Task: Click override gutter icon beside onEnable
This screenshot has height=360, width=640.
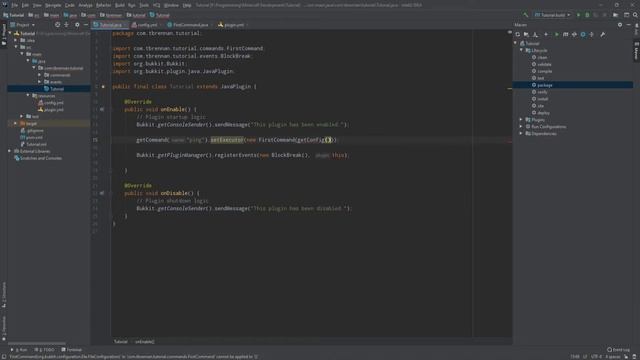Action: (x=102, y=109)
